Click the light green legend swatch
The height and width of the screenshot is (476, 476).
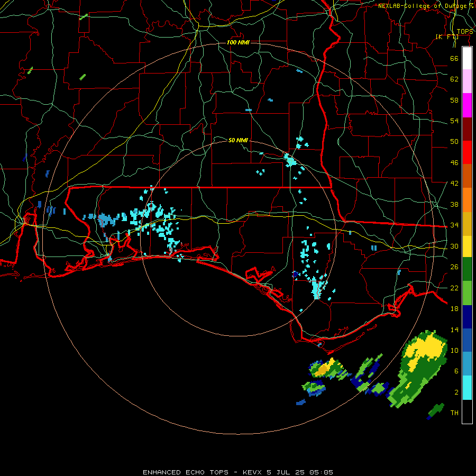pyautogui.click(x=467, y=293)
